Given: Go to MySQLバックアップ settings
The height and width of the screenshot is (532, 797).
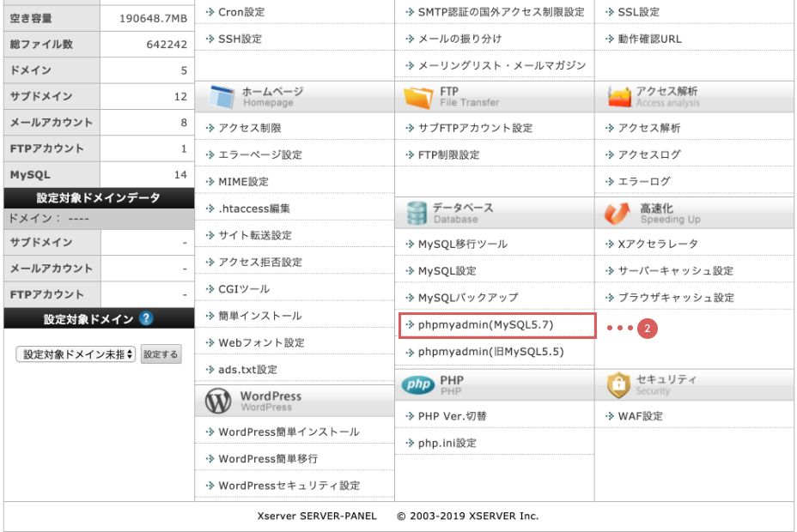Looking at the screenshot, I should coord(467,298).
